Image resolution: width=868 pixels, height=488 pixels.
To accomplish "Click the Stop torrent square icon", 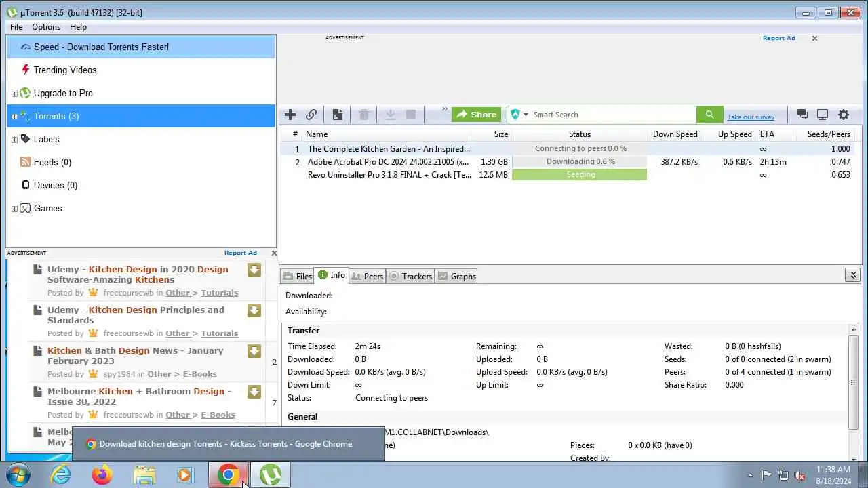I will pyautogui.click(x=410, y=115).
